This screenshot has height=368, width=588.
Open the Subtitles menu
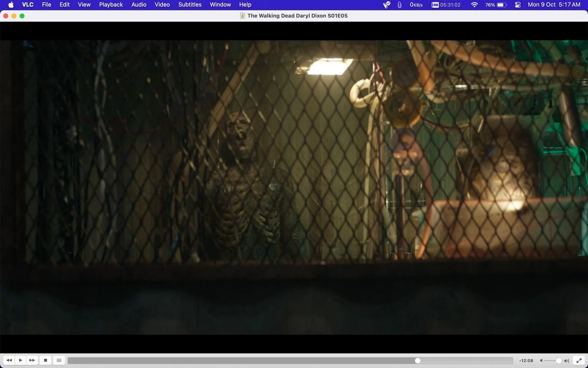pyautogui.click(x=190, y=5)
